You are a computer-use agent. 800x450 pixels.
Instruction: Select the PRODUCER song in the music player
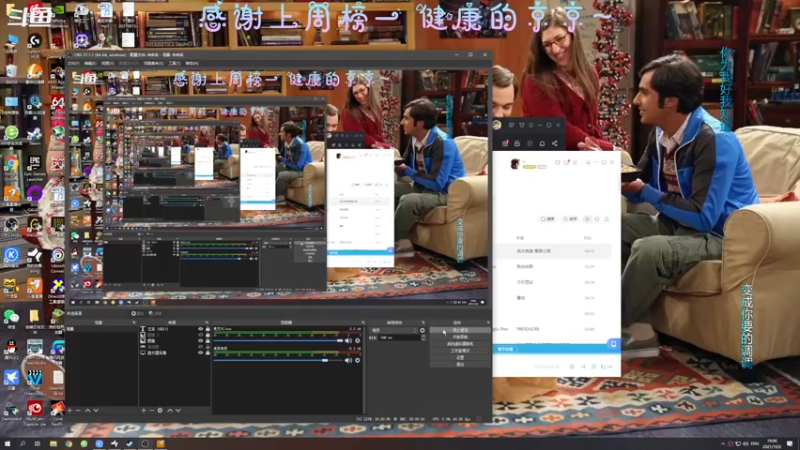[x=528, y=329]
